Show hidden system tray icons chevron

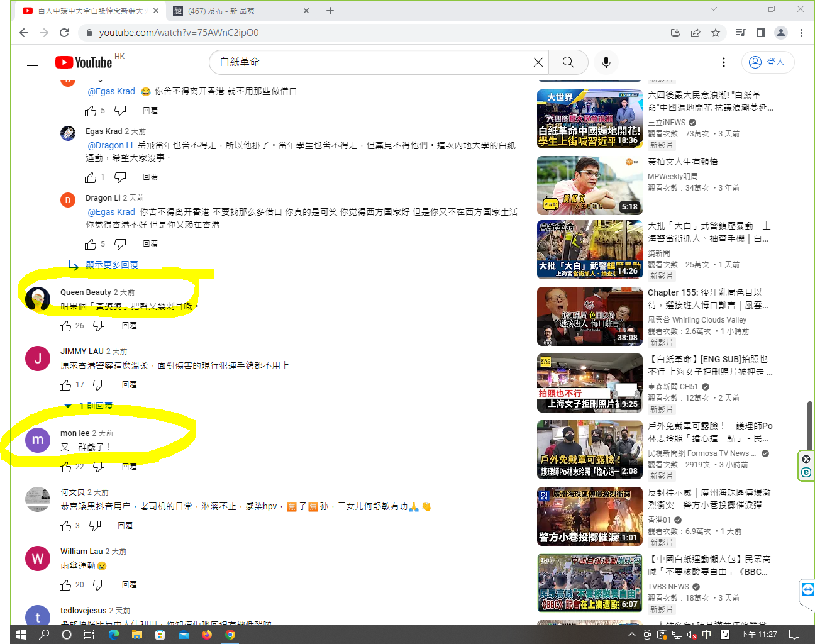tap(631, 635)
